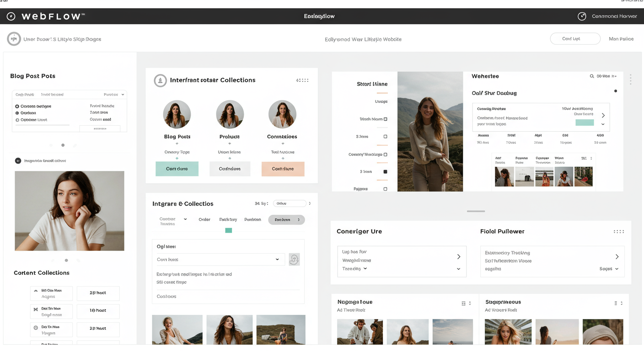
Task: Click the avatar icon beside the Com dropdown
Action: coord(294,260)
